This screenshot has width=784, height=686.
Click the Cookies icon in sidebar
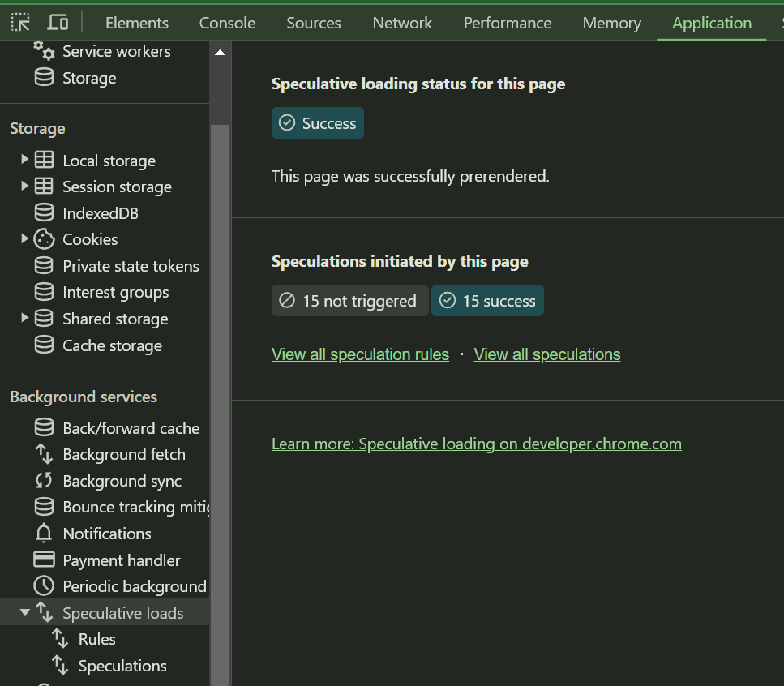click(x=44, y=239)
